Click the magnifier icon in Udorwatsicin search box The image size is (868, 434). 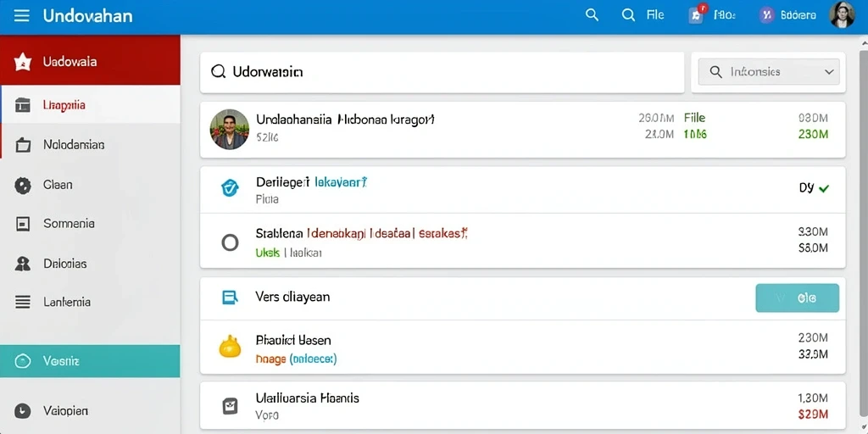click(x=219, y=71)
